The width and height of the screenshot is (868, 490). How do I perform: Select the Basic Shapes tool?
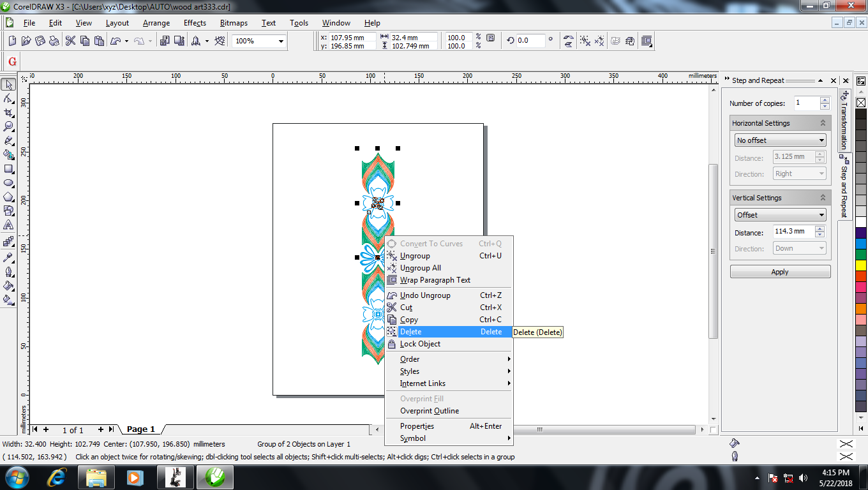click(x=8, y=211)
